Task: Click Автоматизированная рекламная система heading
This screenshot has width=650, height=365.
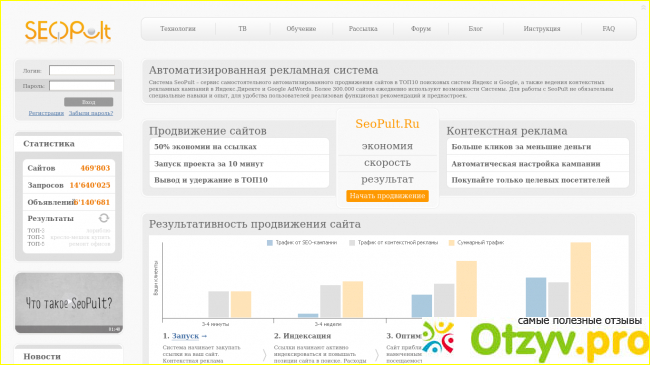Action: coord(264,70)
